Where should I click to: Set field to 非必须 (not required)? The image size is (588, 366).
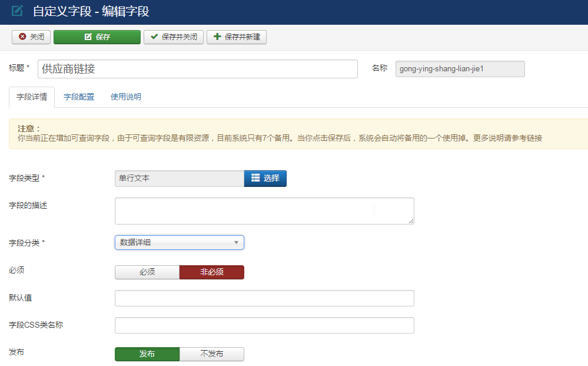tap(211, 272)
